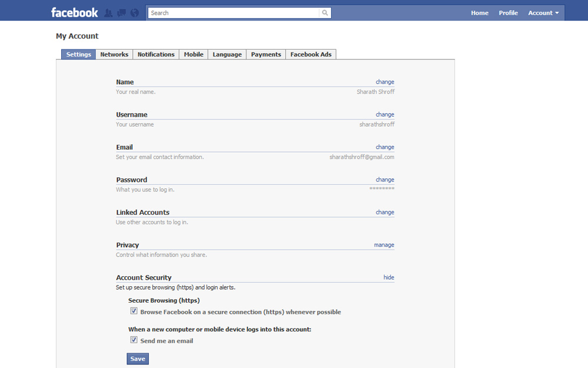Click the facebook logo
Screen dimensions: 588x368
coord(74,12)
